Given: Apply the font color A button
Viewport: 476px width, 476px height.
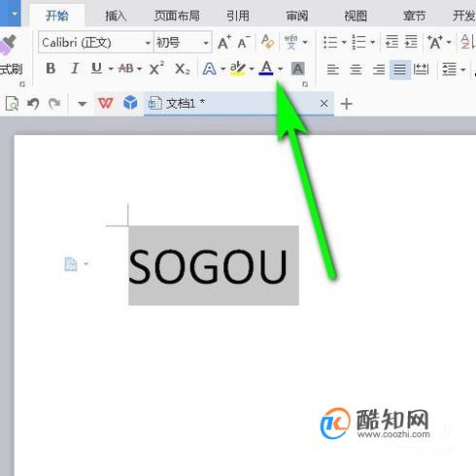Looking at the screenshot, I should point(266,68).
